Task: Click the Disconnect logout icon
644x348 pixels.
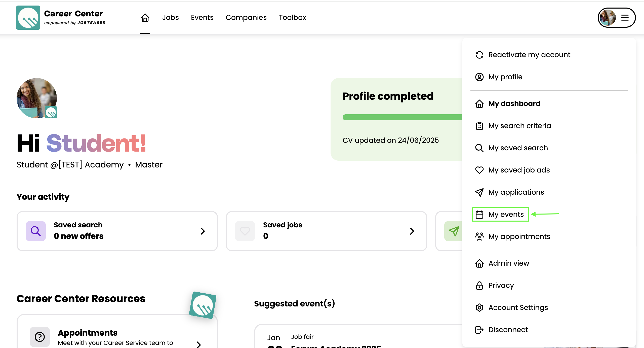Action: point(479,330)
